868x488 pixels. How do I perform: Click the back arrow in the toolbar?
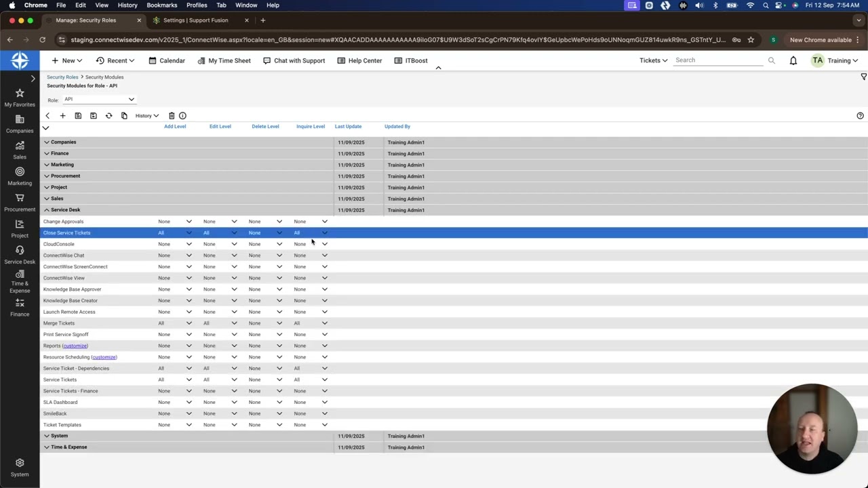tap(47, 116)
